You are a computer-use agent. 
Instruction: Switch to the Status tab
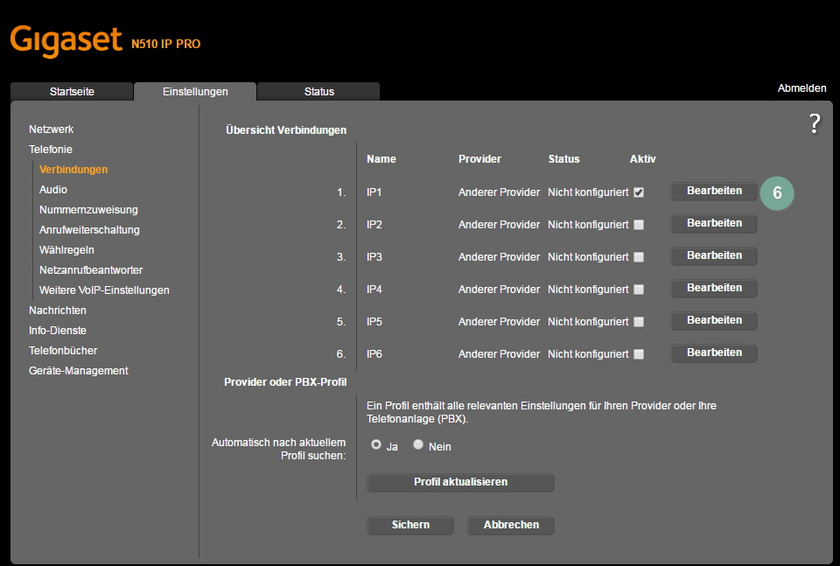pos(319,92)
